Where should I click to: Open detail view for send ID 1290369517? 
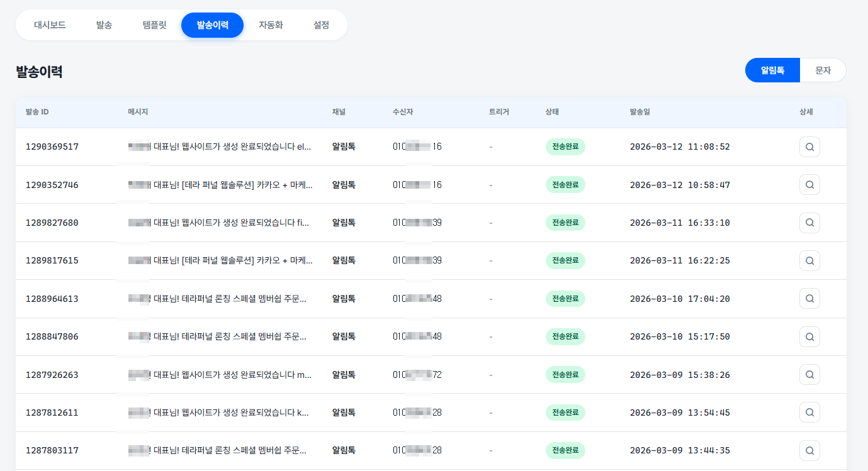pos(809,147)
